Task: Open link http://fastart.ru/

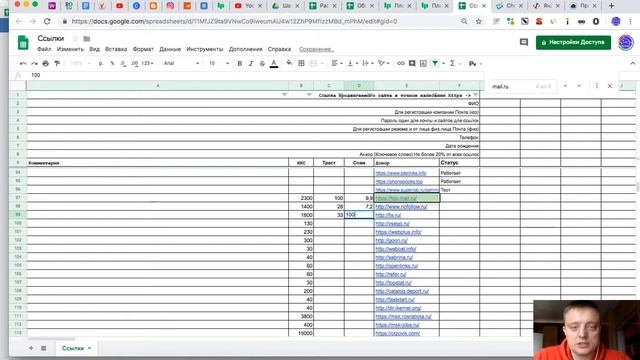Action: pyautogui.click(x=395, y=300)
